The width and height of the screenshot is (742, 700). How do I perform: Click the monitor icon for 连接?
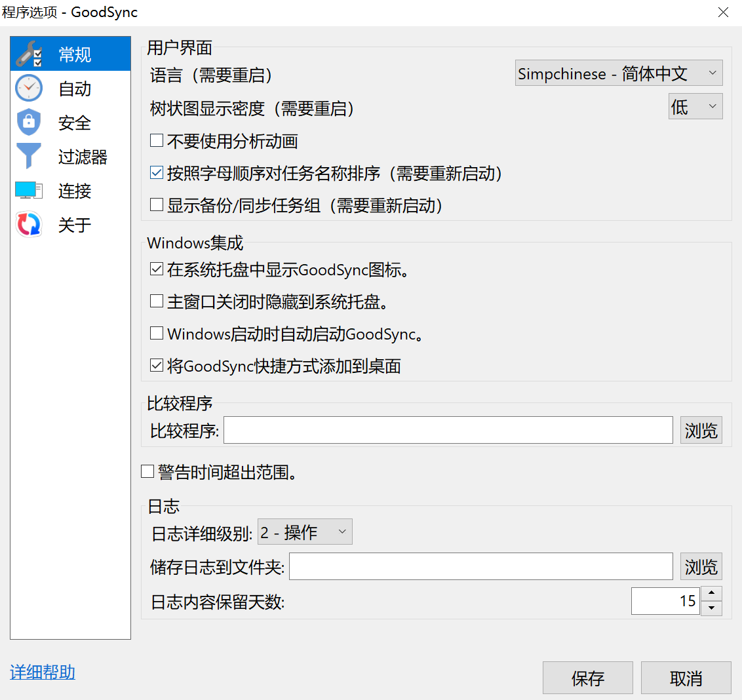(29, 190)
